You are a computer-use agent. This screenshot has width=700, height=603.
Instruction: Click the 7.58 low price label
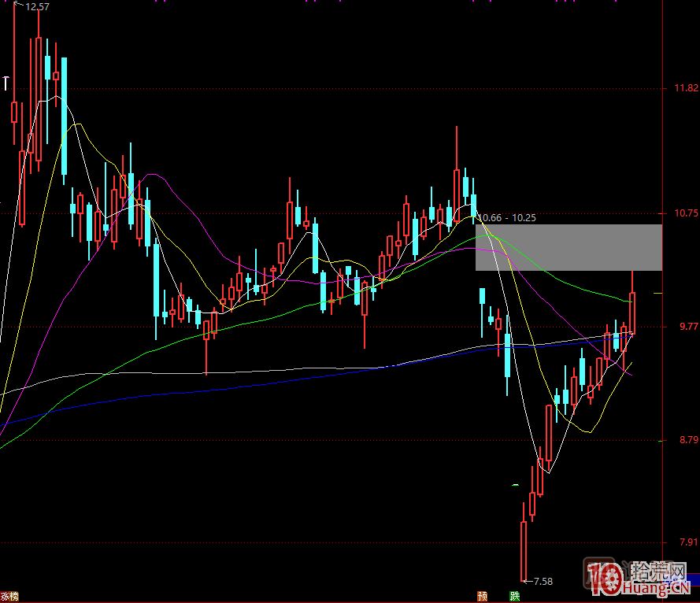click(543, 581)
